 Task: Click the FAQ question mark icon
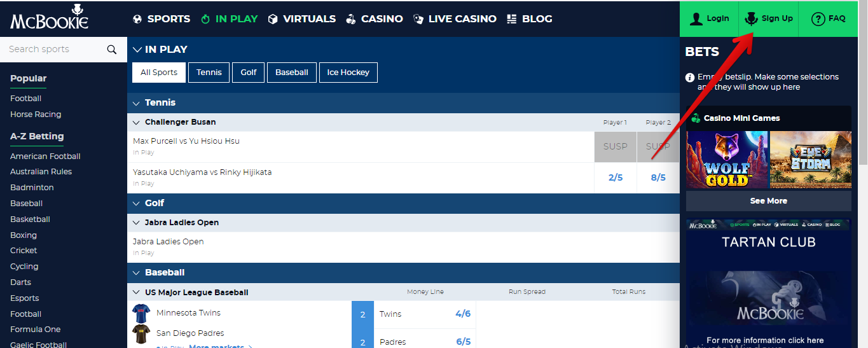coord(818,19)
